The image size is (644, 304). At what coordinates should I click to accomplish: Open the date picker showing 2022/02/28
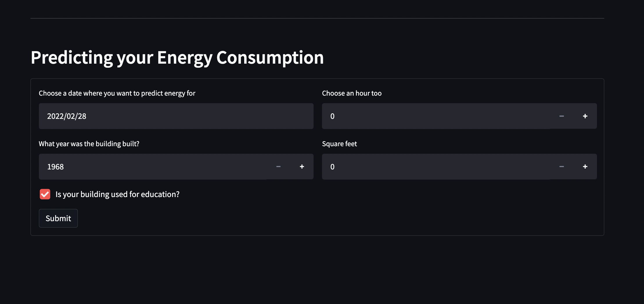(x=176, y=116)
